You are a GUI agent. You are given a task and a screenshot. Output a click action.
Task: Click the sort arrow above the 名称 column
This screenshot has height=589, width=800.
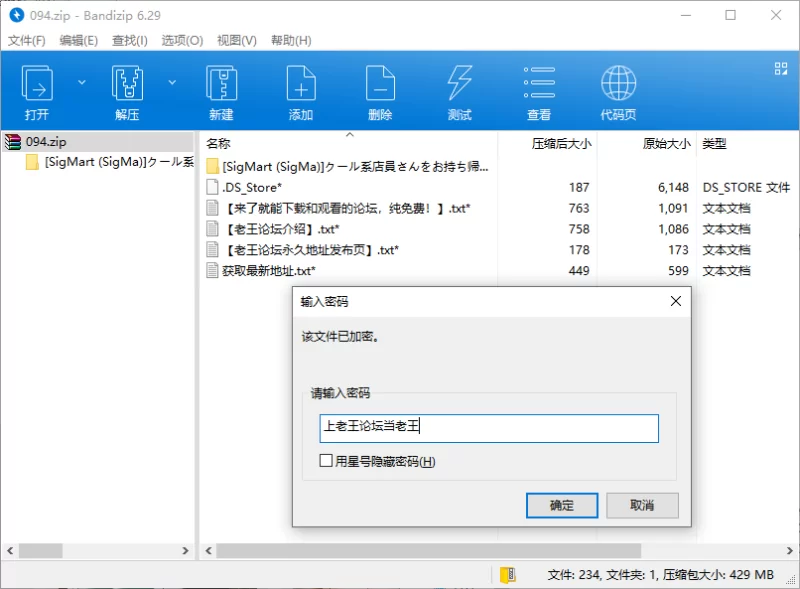(x=349, y=135)
